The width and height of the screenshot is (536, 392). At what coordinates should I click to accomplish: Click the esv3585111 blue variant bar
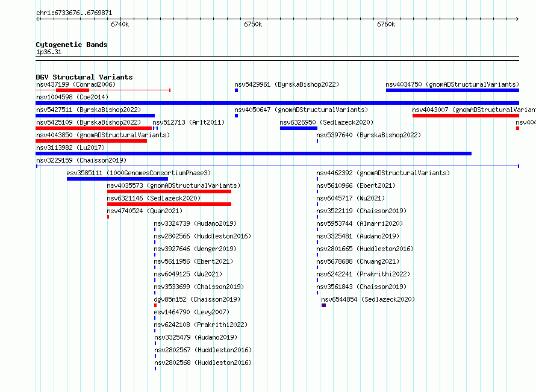[x=117, y=179]
